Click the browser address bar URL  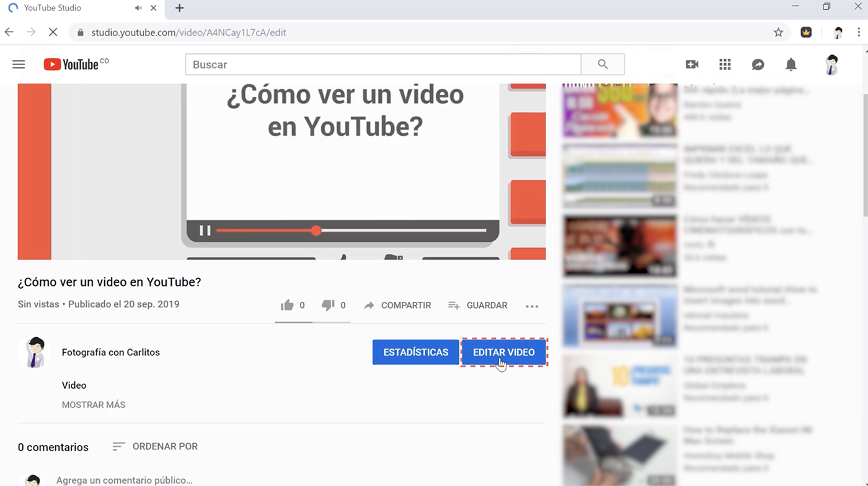point(188,32)
